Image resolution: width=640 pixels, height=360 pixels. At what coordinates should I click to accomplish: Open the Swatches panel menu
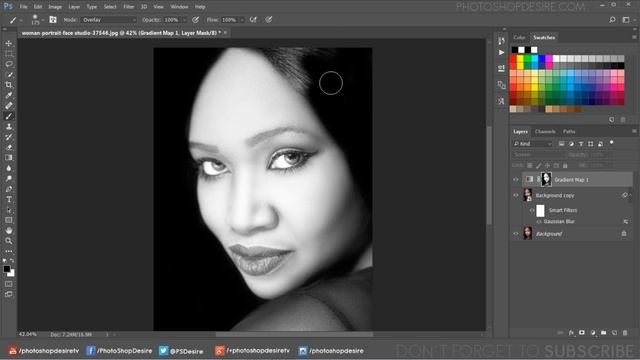pos(634,37)
